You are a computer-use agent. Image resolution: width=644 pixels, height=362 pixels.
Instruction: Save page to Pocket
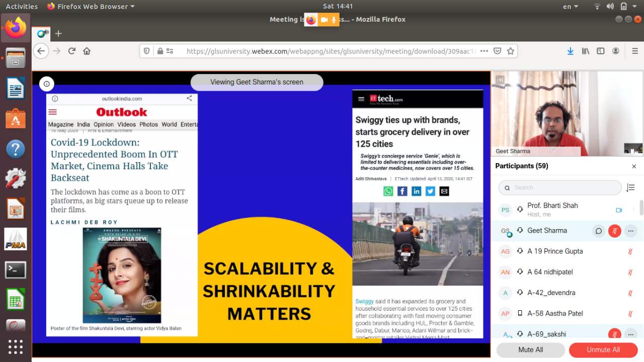(x=497, y=51)
